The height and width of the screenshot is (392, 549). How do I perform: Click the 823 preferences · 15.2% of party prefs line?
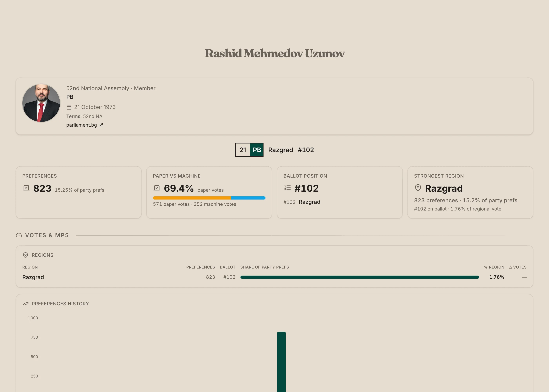click(x=465, y=200)
